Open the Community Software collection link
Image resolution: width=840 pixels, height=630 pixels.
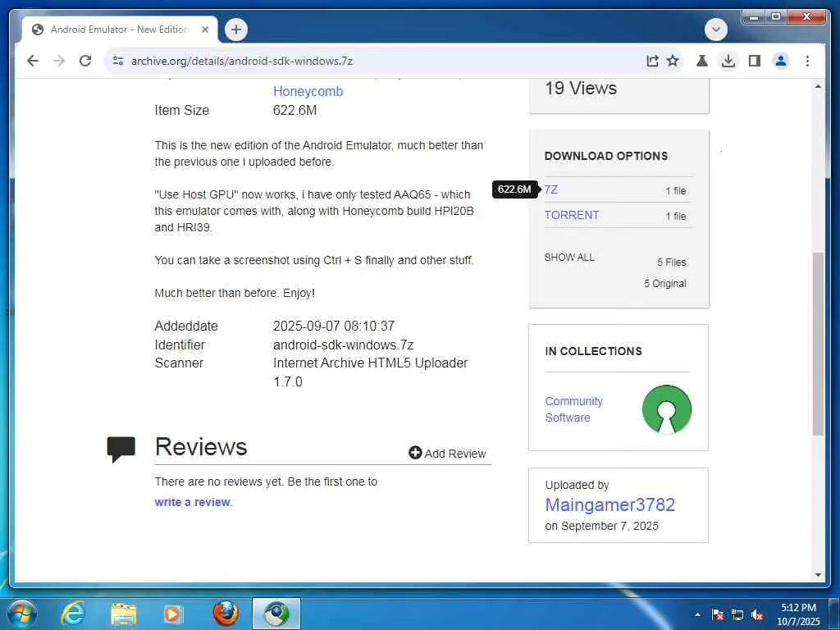pyautogui.click(x=573, y=409)
